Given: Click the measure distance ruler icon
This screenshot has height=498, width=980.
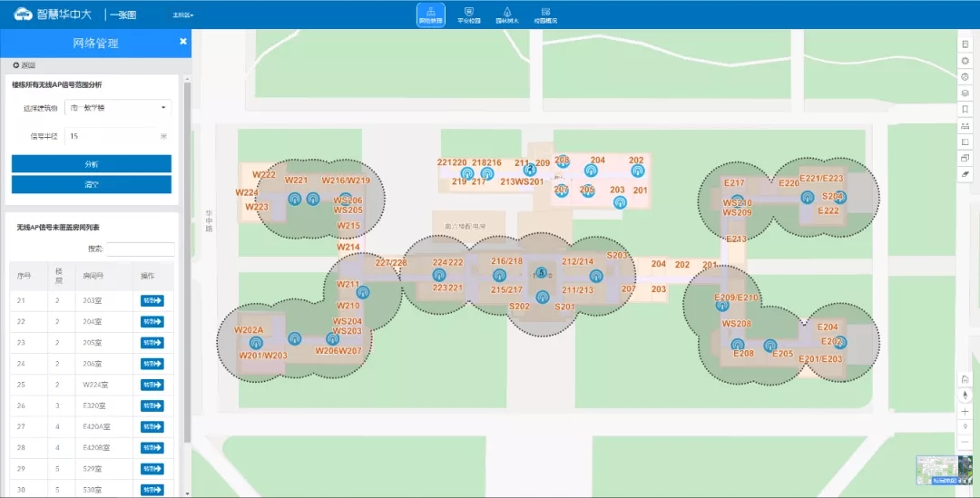Looking at the screenshot, I should [965, 125].
